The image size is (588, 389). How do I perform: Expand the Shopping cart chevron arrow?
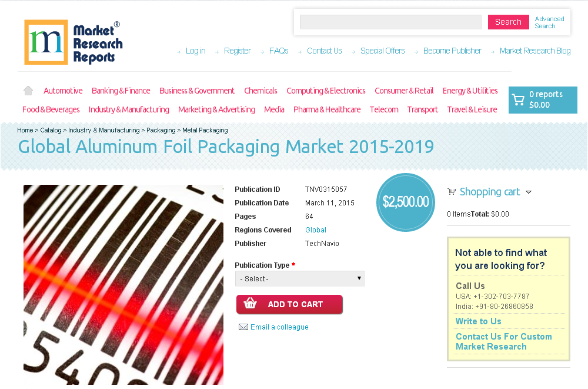[529, 192]
